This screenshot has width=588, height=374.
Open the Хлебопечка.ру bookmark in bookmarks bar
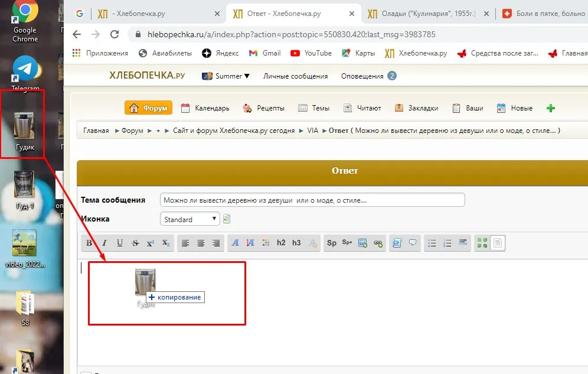(x=416, y=53)
